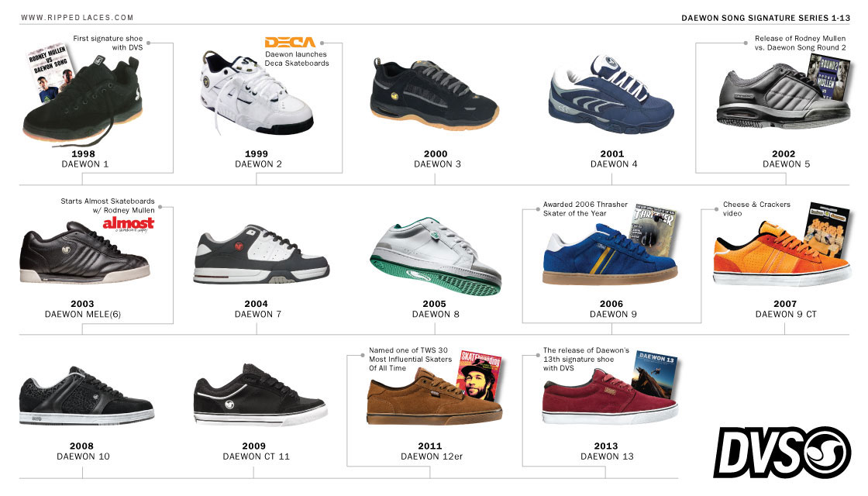This screenshot has height=496, width=868.
Task: Click the 2011 Daewon 12er label
Action: (431, 451)
